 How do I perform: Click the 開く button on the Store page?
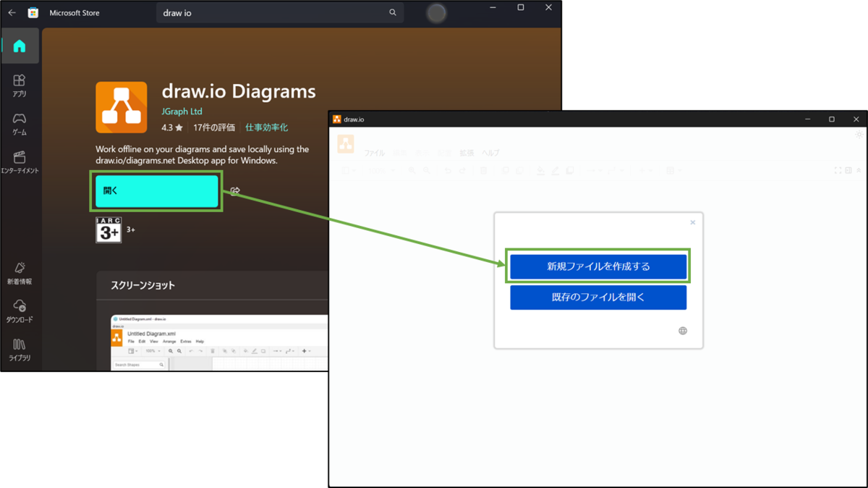(x=156, y=190)
